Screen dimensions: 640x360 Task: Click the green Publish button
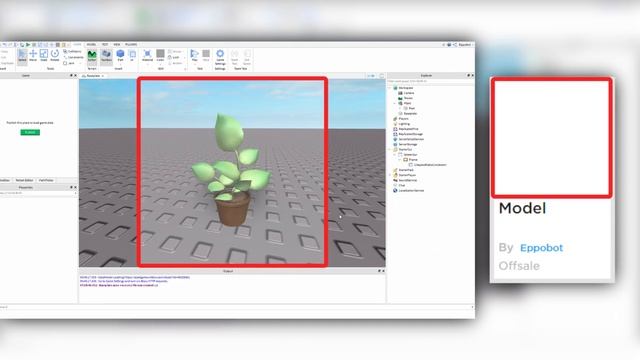coord(30,132)
